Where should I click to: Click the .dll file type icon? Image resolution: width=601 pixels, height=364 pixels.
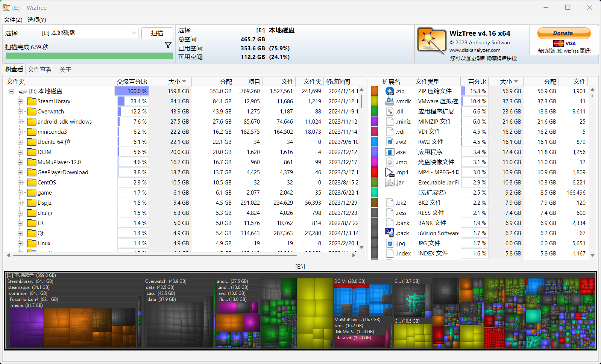(x=390, y=111)
